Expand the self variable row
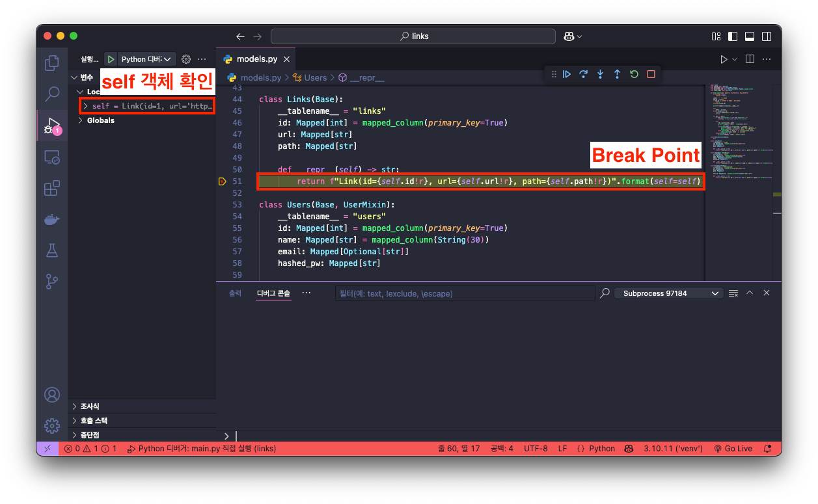This screenshot has width=818, height=504. pos(148,106)
